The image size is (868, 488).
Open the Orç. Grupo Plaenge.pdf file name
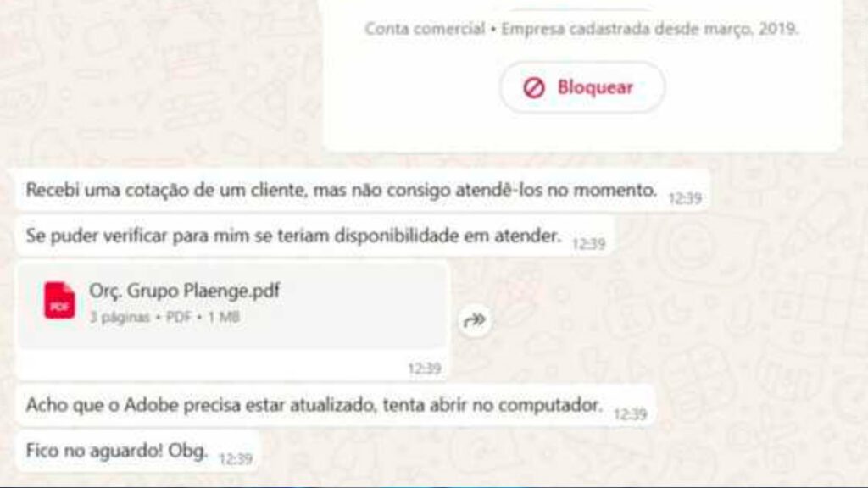(184, 291)
